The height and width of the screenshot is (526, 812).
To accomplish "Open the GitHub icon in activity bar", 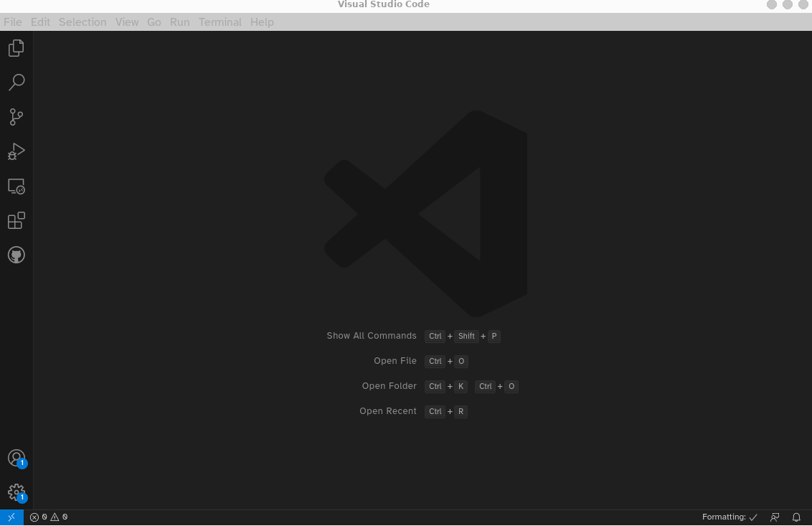I will click(16, 255).
